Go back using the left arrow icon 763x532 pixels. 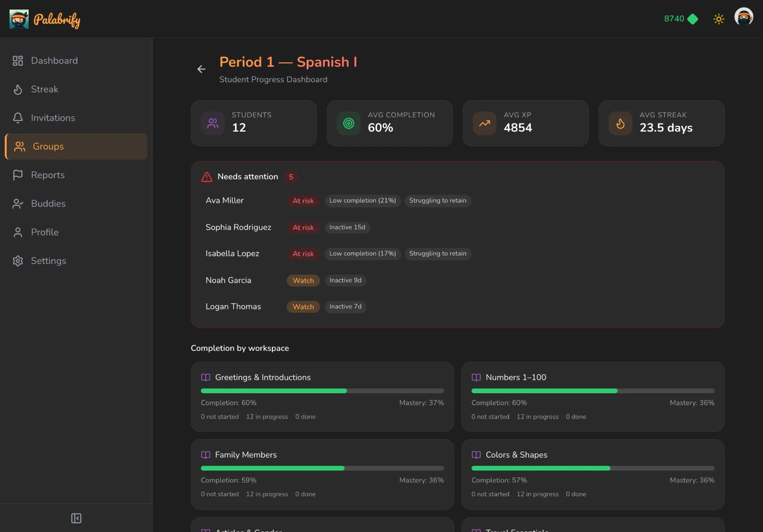(202, 69)
